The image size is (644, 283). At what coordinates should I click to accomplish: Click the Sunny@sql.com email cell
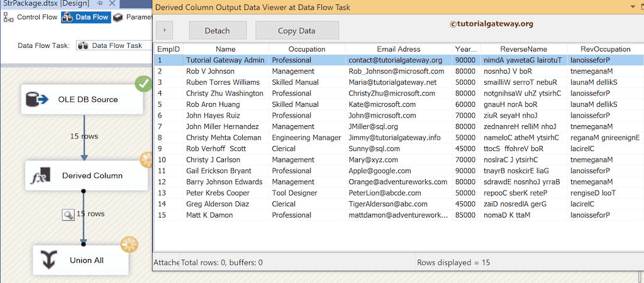pos(398,148)
